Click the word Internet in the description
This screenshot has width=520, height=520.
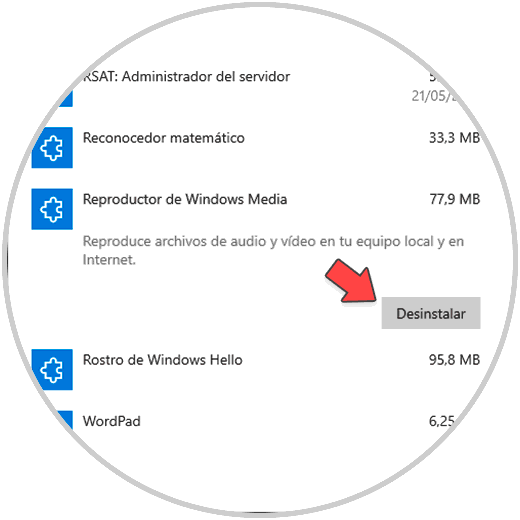point(109,260)
